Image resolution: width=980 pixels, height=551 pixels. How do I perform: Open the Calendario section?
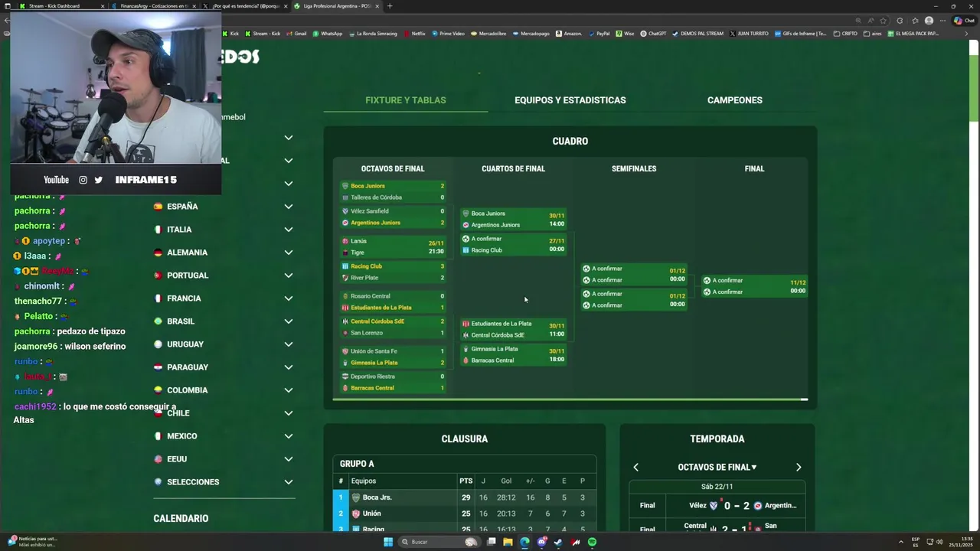pyautogui.click(x=181, y=518)
